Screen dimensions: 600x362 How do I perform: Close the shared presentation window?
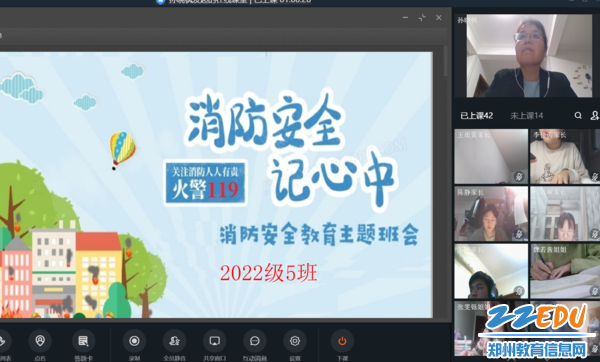coord(439,18)
